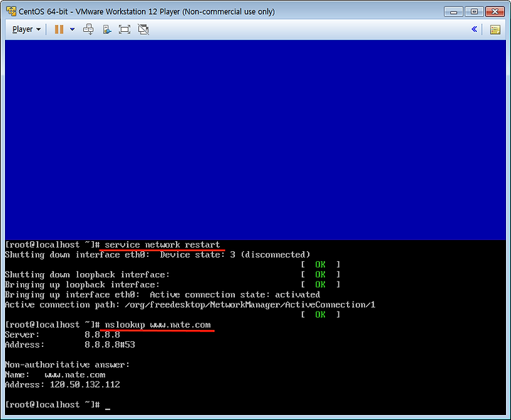Open the Player menu

click(x=26, y=29)
